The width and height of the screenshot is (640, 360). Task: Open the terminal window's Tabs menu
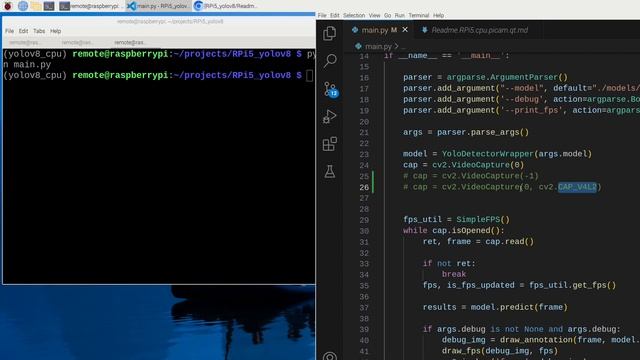click(39, 31)
